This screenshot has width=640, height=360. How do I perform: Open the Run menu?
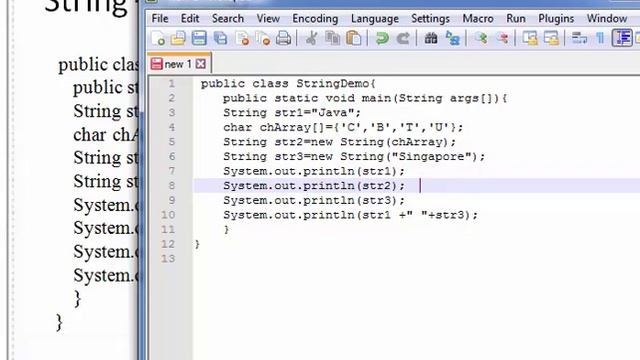tap(516, 19)
